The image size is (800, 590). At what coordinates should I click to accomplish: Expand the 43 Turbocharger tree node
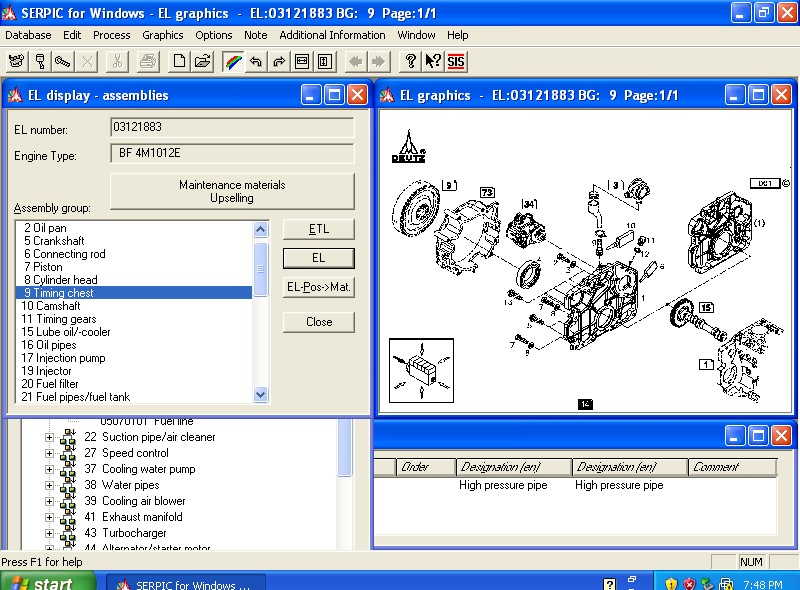[49, 533]
